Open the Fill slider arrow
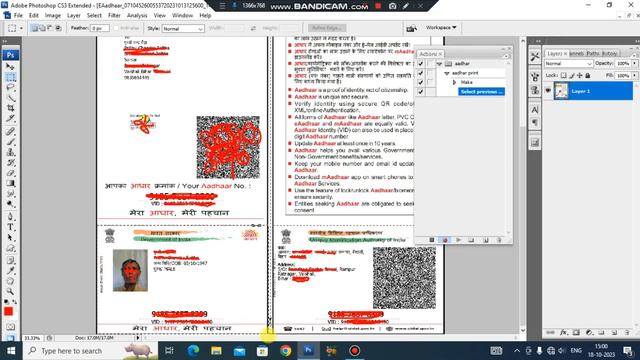Viewport: 640px width, 360px height. point(635,76)
